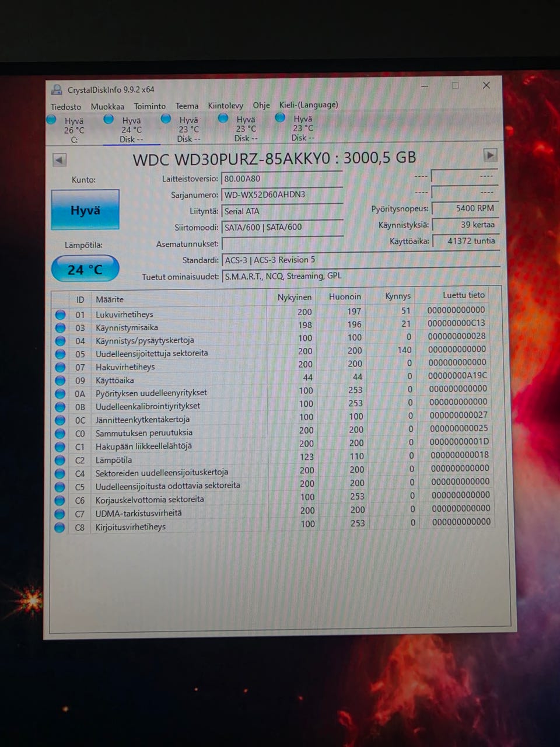Select raw value 000000000C13
This screenshot has height=747, width=560.
pyautogui.click(x=456, y=323)
